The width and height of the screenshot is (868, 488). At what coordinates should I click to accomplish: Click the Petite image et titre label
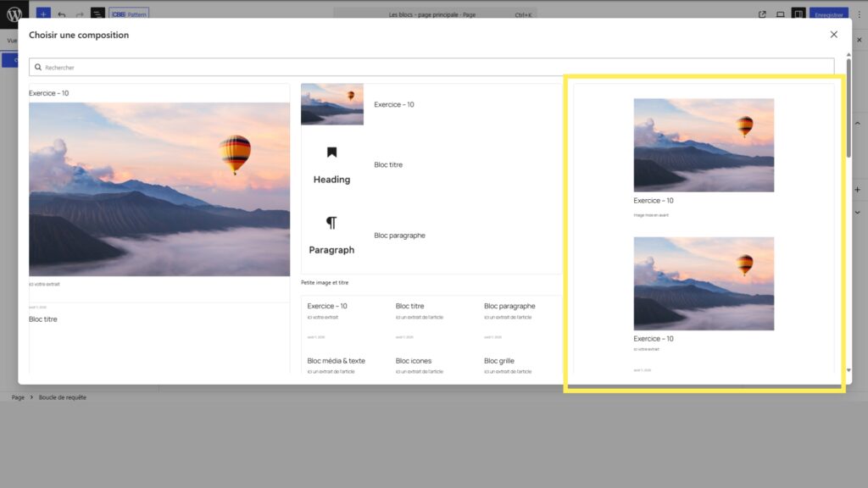pos(325,282)
